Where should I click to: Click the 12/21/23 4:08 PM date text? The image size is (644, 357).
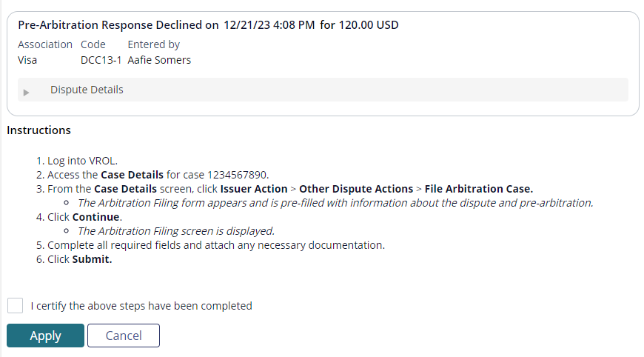point(269,25)
